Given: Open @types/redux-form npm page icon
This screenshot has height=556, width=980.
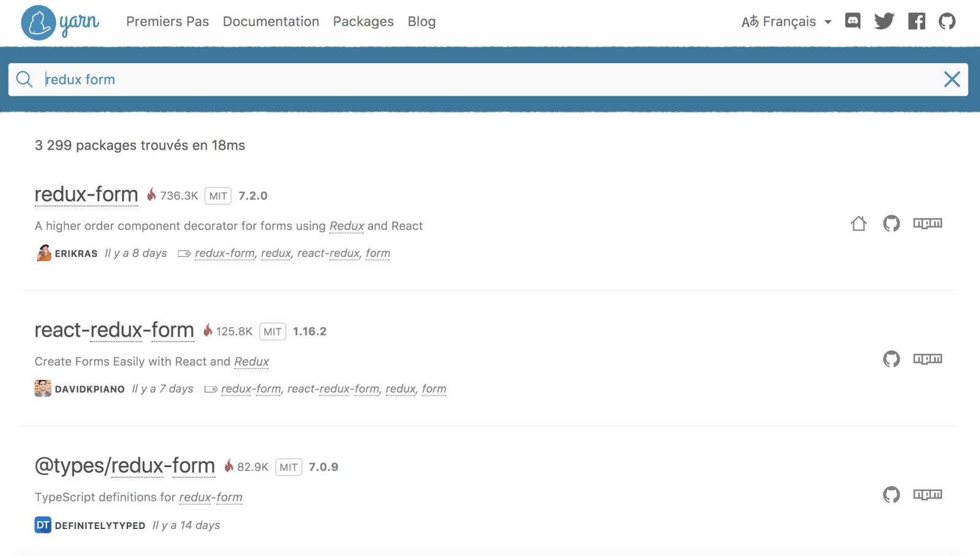Looking at the screenshot, I should pyautogui.click(x=927, y=494).
